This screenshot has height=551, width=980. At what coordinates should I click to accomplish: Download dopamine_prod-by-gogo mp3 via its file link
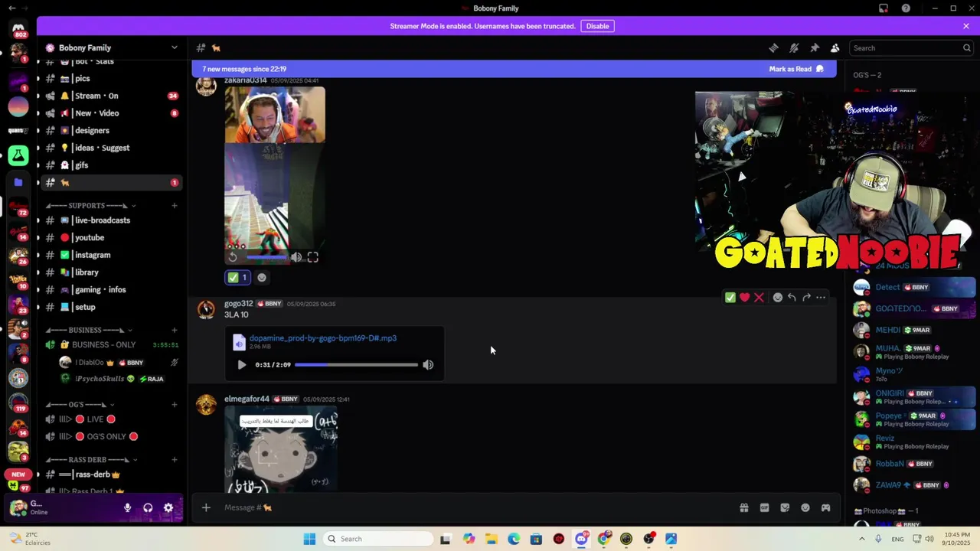pos(322,337)
